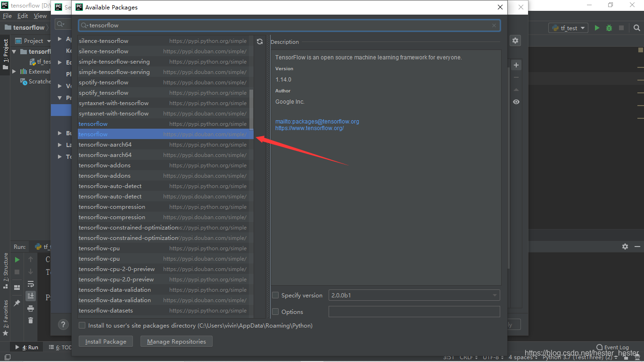Screen dimensions: 644x362
Task: Click the CRLF line separator status entry
Action: pyautogui.click(x=469, y=358)
